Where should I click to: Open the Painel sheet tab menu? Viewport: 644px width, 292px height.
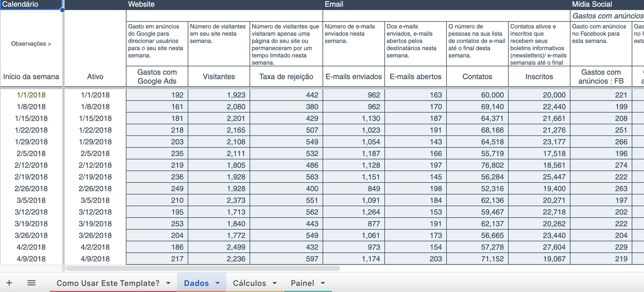[323, 283]
